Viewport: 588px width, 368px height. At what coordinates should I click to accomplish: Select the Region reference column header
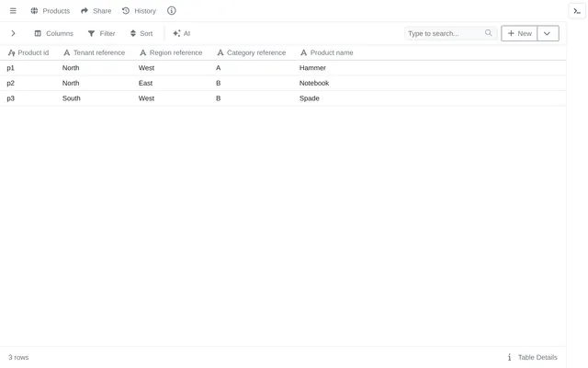click(x=171, y=52)
